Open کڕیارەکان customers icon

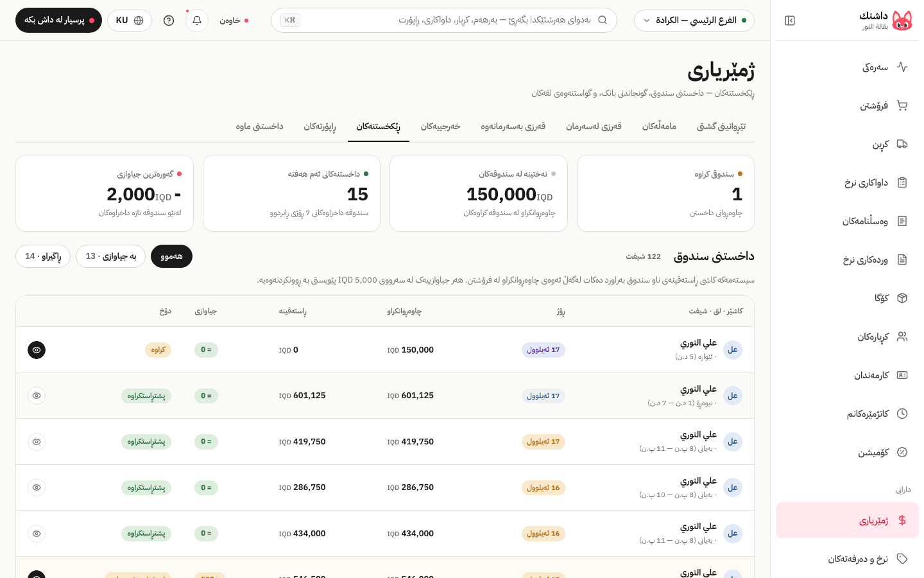point(902,337)
